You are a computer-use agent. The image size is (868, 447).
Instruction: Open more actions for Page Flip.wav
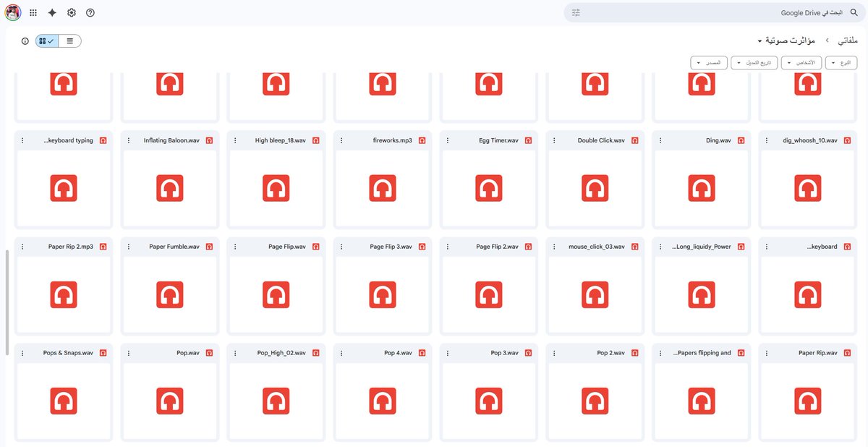click(235, 247)
